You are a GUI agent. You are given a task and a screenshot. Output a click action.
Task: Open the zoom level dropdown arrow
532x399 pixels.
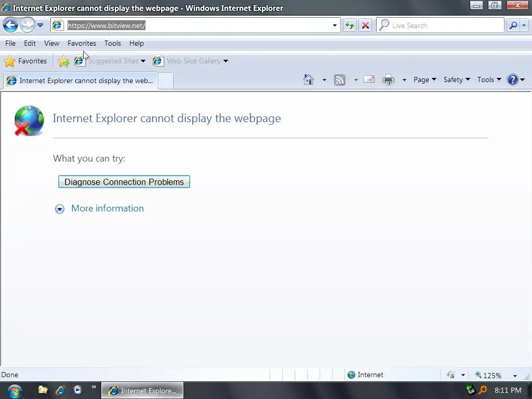515,376
